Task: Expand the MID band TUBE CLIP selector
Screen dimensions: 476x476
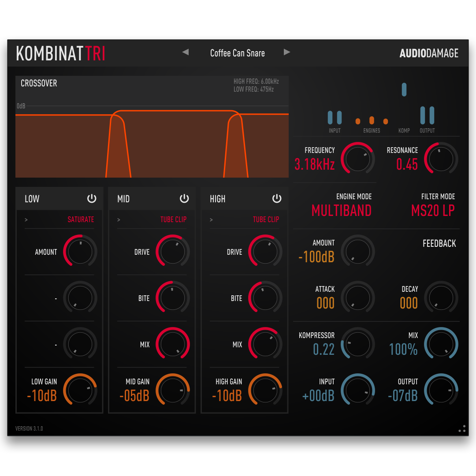Action: [173, 219]
